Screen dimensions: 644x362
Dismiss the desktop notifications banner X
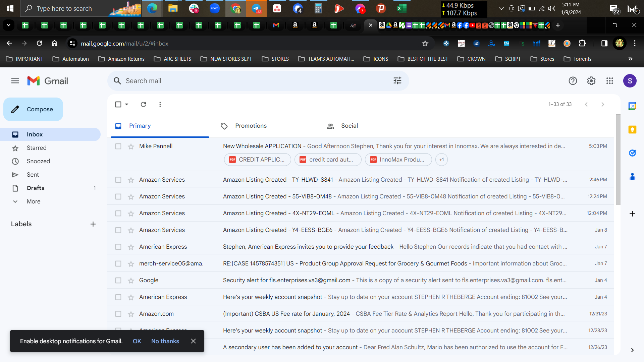coord(193,341)
